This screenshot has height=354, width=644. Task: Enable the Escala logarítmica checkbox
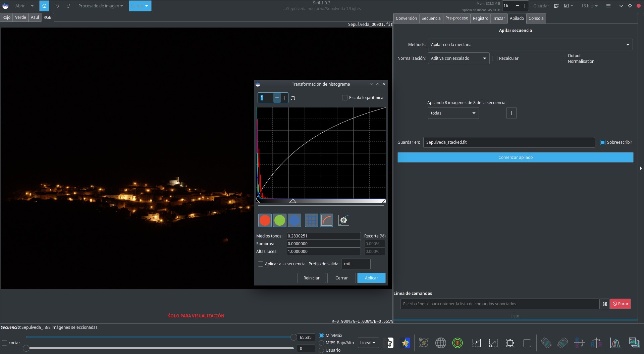344,98
